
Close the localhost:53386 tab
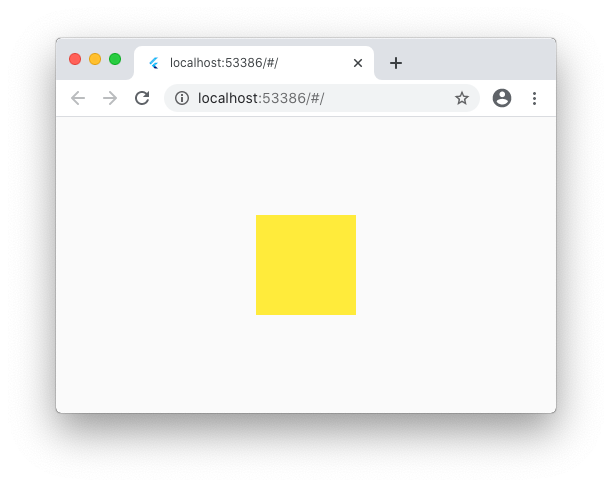click(358, 63)
